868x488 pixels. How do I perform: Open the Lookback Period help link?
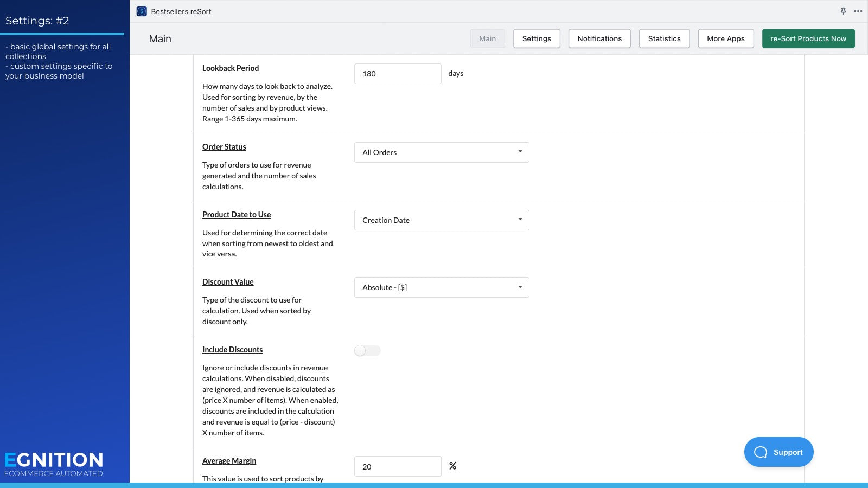[x=230, y=68]
